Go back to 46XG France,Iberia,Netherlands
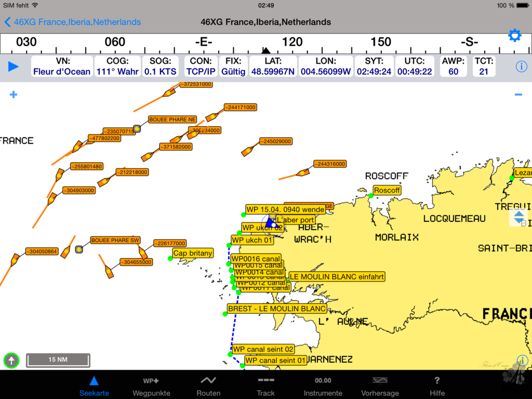This screenshot has width=532, height=399. click(x=73, y=22)
